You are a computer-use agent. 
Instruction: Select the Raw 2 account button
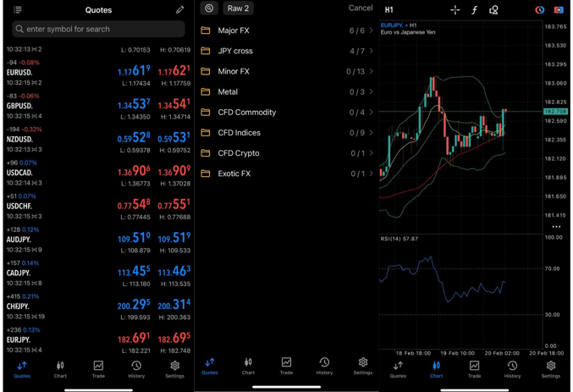click(x=238, y=8)
